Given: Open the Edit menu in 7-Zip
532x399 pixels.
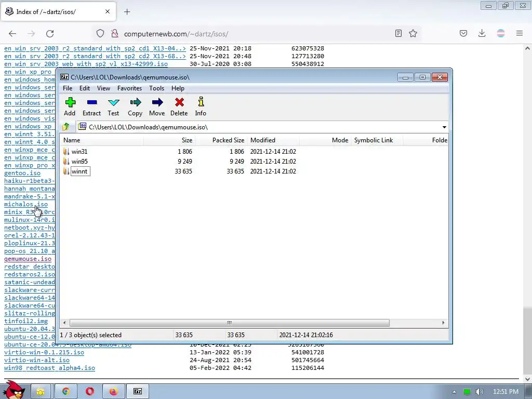Looking at the screenshot, I should [x=85, y=88].
